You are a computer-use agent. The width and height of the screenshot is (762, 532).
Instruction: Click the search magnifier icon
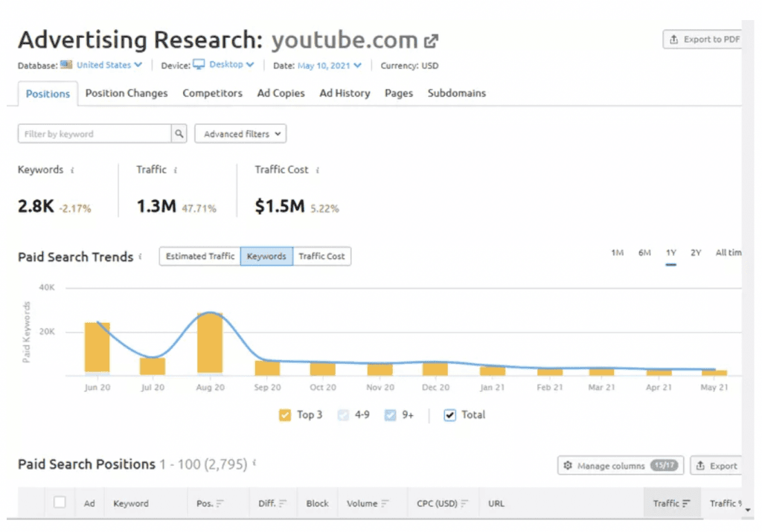click(179, 134)
